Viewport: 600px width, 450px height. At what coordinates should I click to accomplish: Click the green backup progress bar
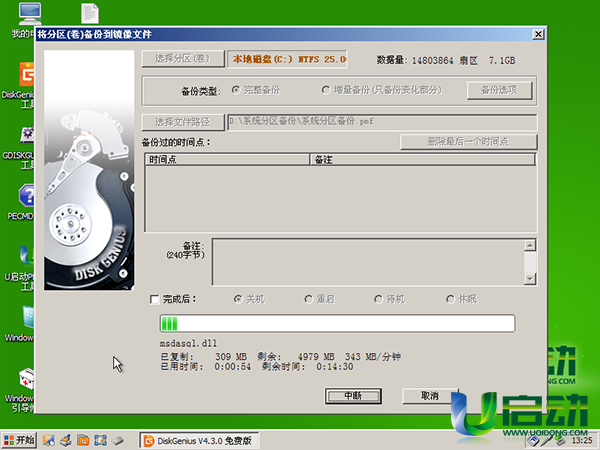338,324
